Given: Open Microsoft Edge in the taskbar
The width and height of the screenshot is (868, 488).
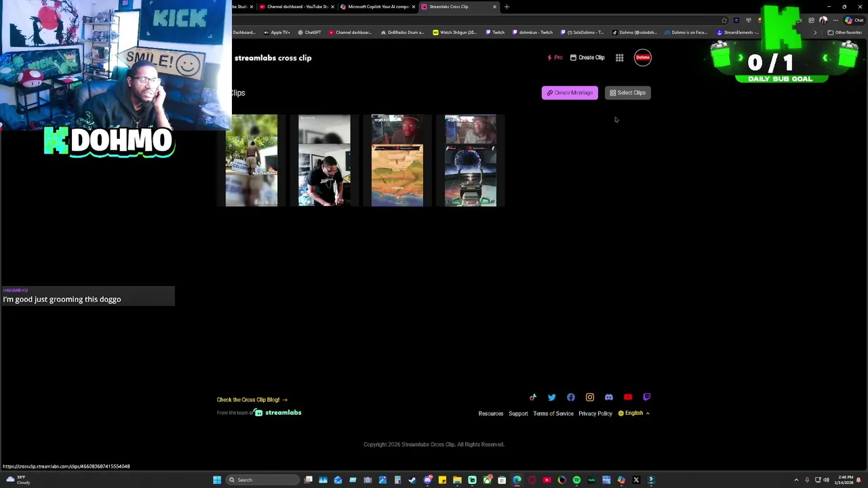Looking at the screenshot, I should (517, 480).
